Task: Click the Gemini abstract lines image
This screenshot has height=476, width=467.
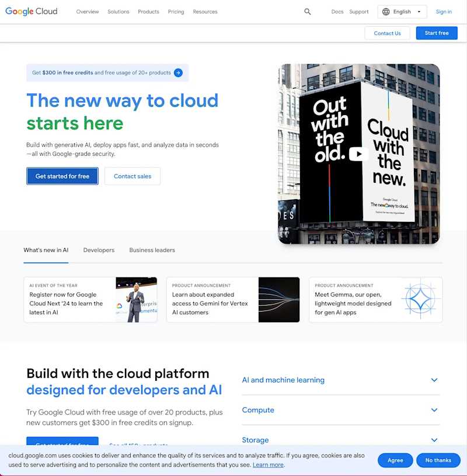Action: pos(279,300)
